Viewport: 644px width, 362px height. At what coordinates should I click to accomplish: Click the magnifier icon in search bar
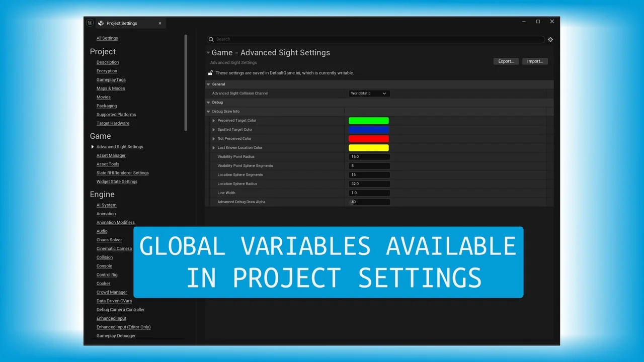coord(211,39)
